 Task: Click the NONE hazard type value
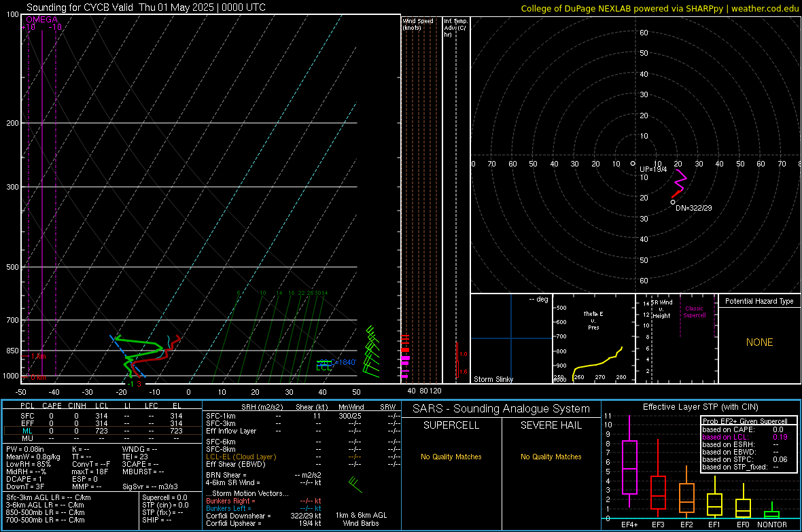[x=759, y=342]
